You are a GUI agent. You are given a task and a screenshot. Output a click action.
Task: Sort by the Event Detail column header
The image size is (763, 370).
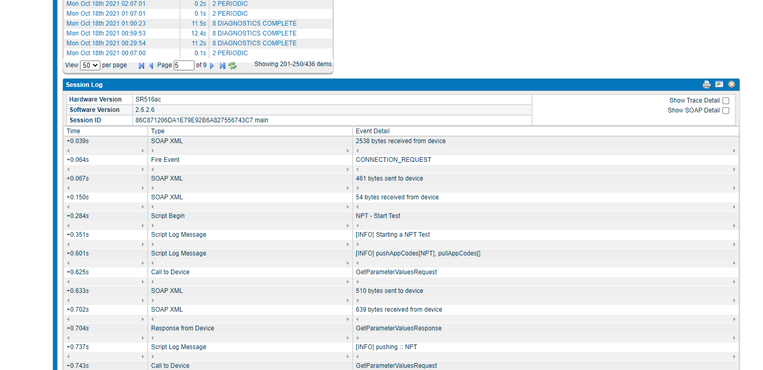(x=372, y=131)
